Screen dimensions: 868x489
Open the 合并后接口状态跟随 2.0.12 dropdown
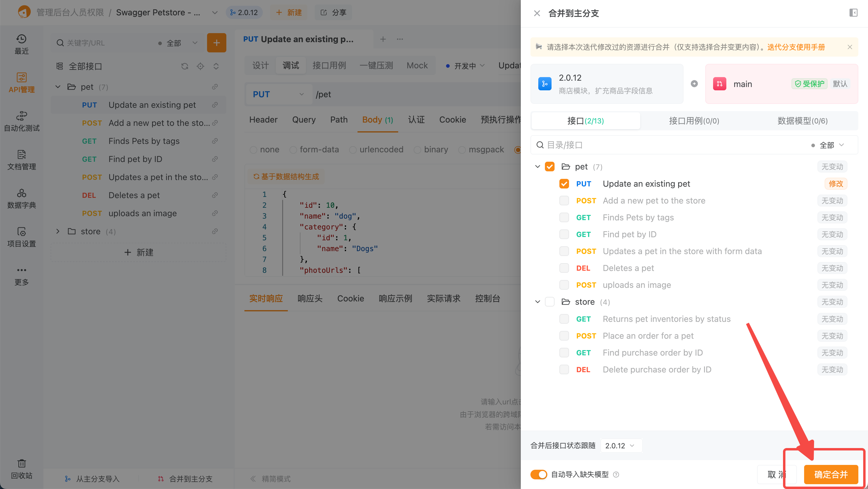coord(621,446)
